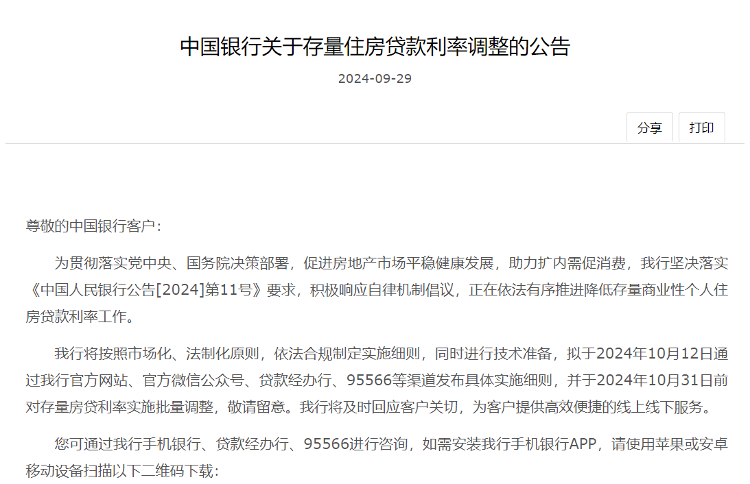Click the sentence ending 房贷款利率工作。
Viewport: 750px width, 484px height.
[80, 317]
